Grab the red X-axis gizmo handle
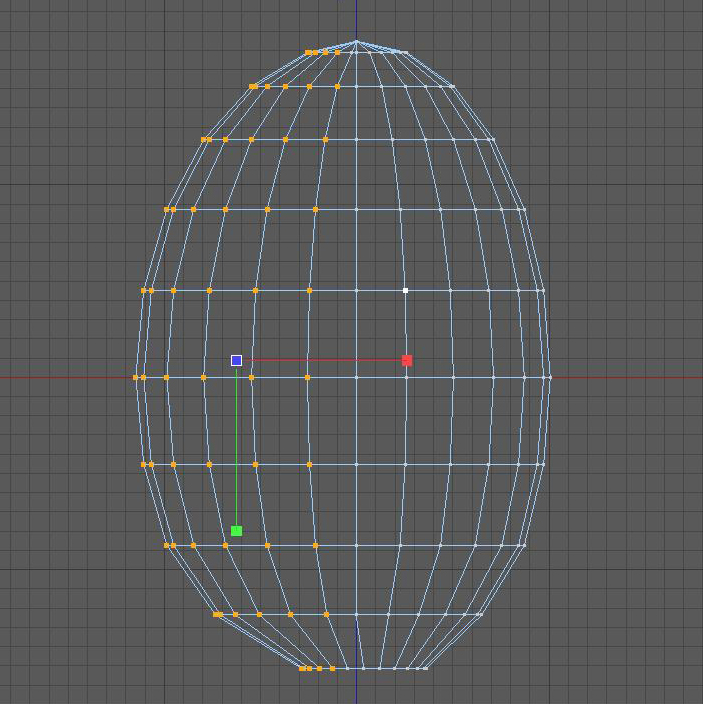This screenshot has height=704, width=703. tap(407, 361)
